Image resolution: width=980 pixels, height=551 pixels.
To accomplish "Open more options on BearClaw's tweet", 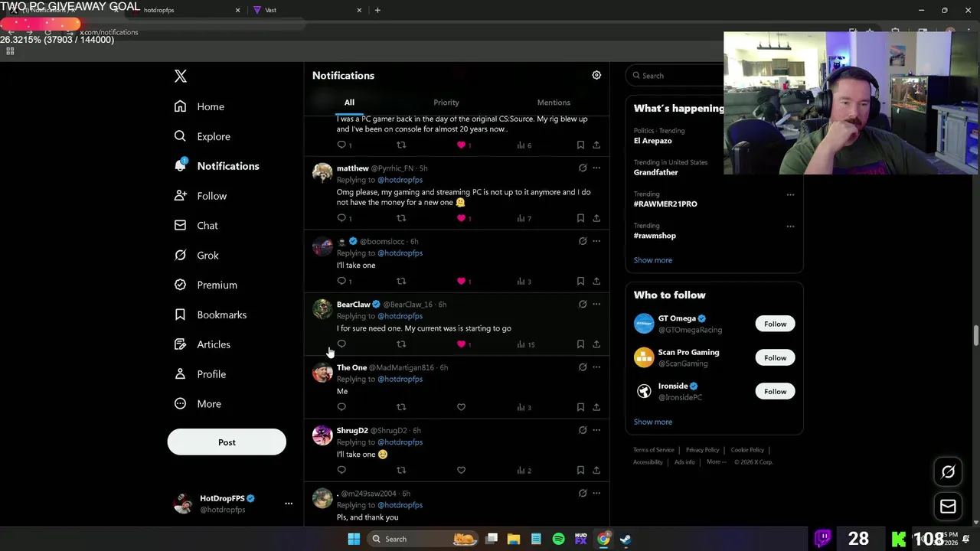I will [596, 304].
